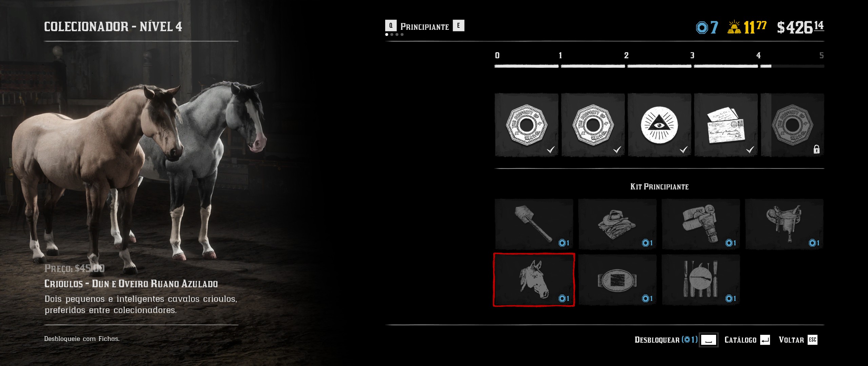Click the first unlocked token reward at level 0
Viewport: 868px width, 366px height.
point(527,125)
